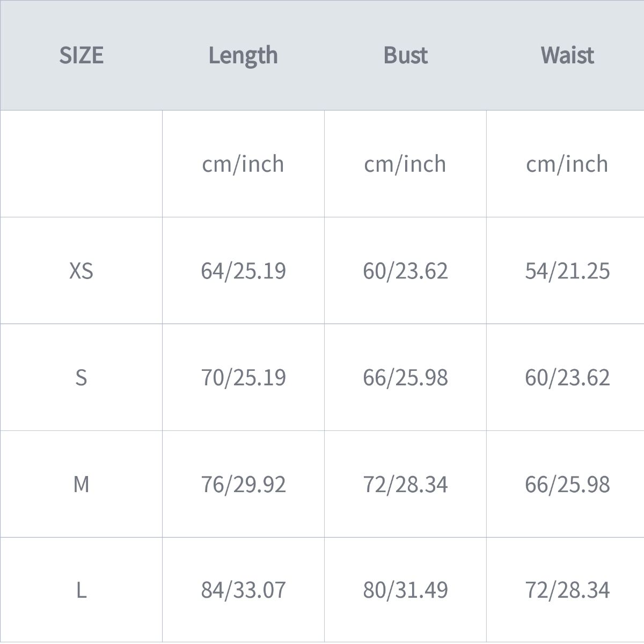Click the cm/inch unit under Length
This screenshot has width=644, height=644.
click(x=243, y=164)
